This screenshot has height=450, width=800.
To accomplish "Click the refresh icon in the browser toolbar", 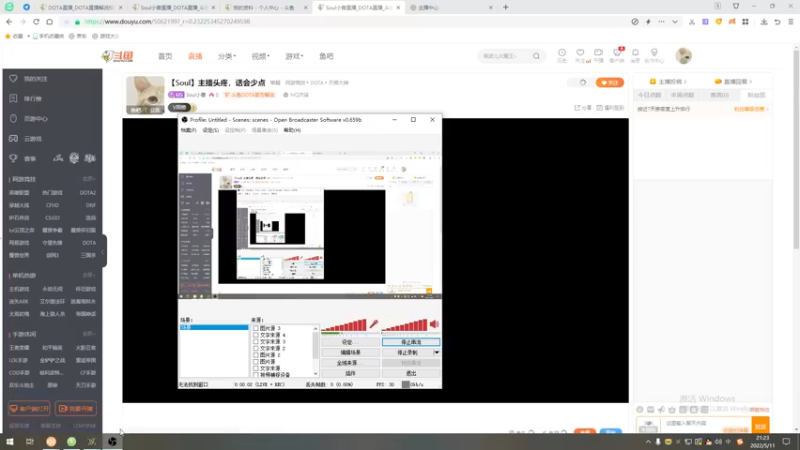I will point(36,21).
